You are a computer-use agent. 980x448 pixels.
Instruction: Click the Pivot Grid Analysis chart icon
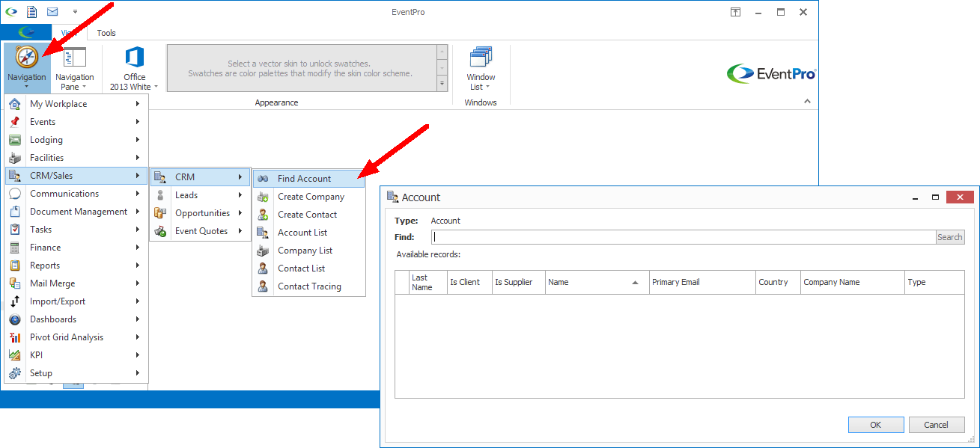pos(15,337)
